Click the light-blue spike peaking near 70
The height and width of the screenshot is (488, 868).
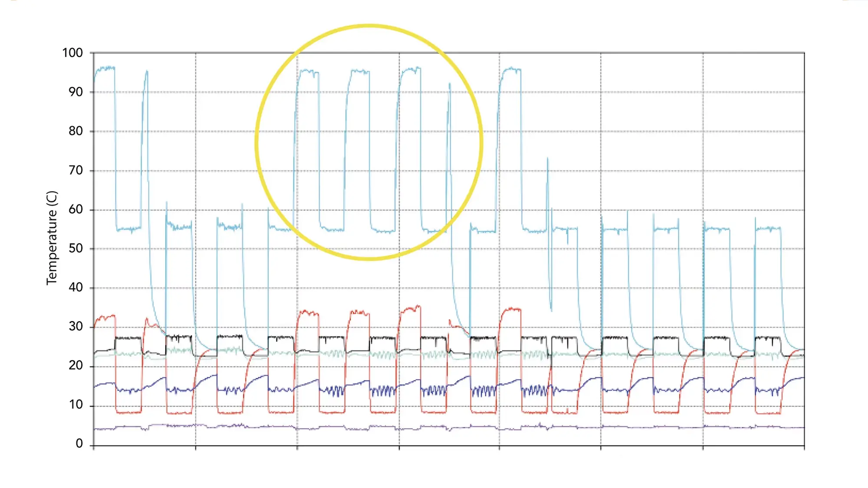point(547,160)
